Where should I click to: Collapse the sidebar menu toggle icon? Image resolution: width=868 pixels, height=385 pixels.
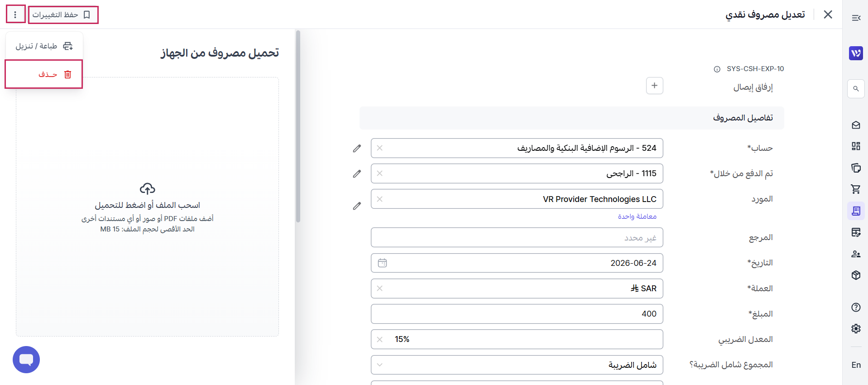[856, 18]
